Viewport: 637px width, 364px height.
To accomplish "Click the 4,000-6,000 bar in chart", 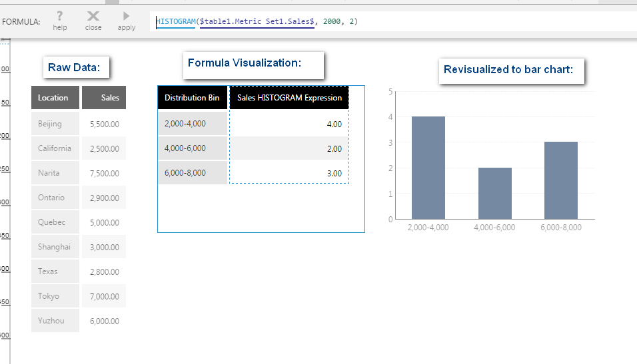I will tap(494, 193).
